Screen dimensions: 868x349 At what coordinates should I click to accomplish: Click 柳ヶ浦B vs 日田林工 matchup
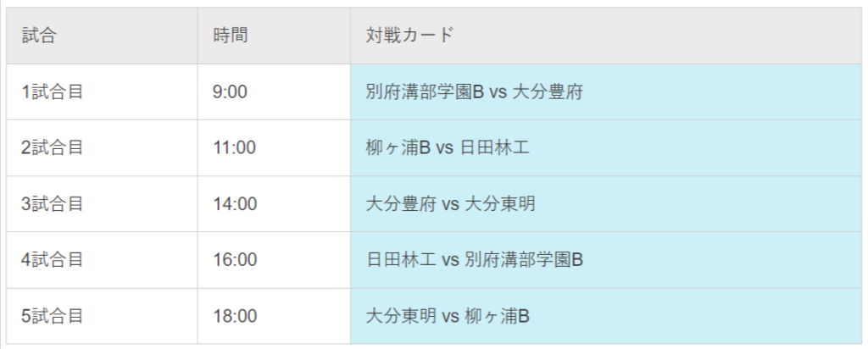pyautogui.click(x=448, y=147)
